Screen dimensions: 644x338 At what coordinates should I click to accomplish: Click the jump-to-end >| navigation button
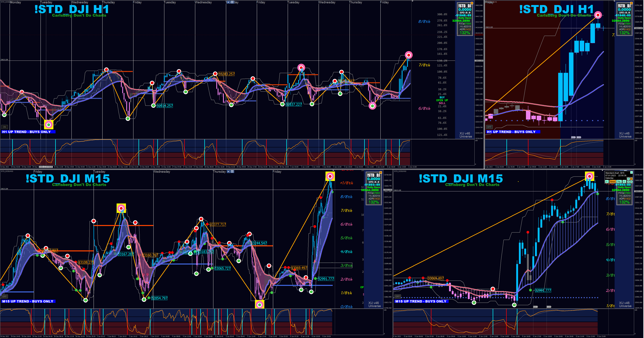(624, 181)
